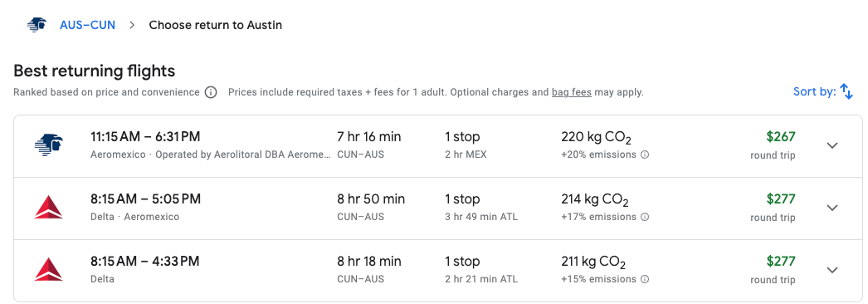Viewport: 868px width, 304px height.
Task: Open the Sort by menu
Action: (x=823, y=92)
